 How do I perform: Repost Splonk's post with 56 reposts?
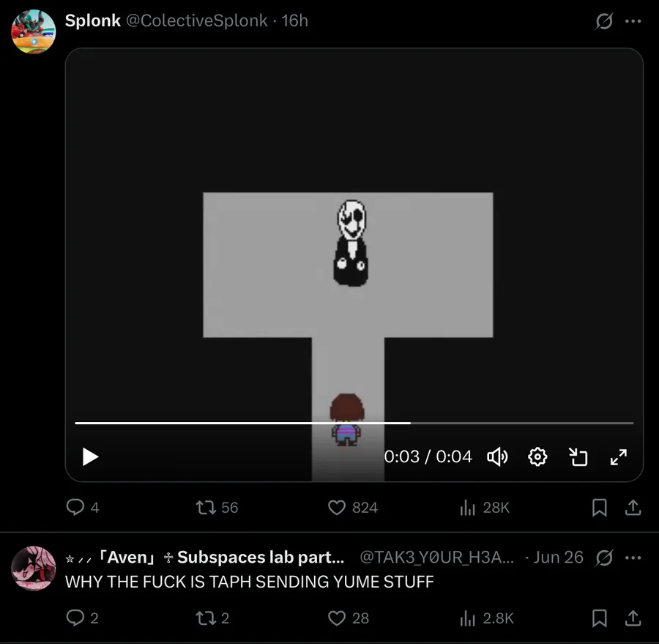click(217, 507)
